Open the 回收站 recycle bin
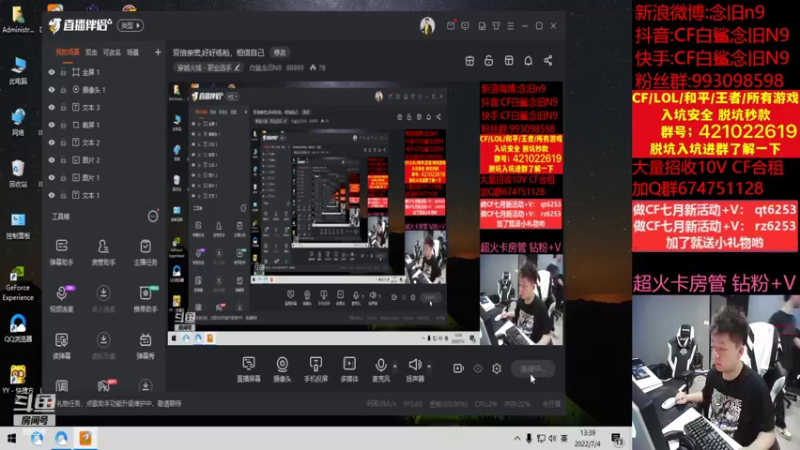Viewport: 800px width, 450px height. click(x=18, y=173)
